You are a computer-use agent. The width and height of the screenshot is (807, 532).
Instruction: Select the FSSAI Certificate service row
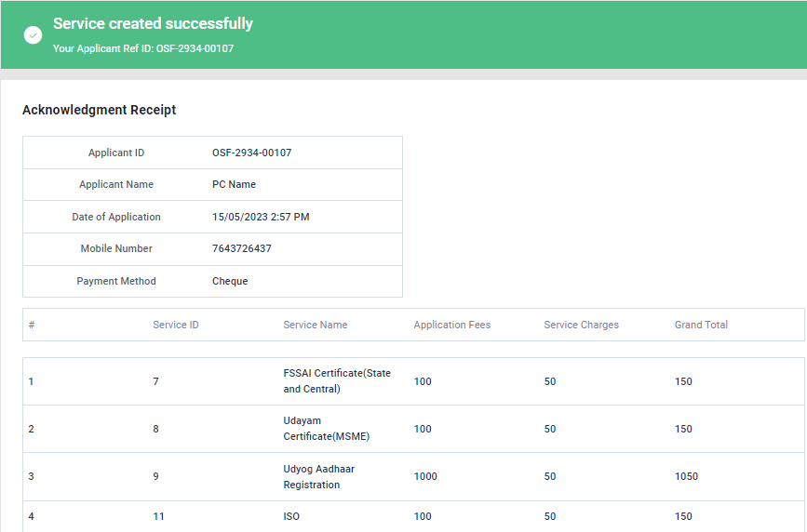[337, 381]
